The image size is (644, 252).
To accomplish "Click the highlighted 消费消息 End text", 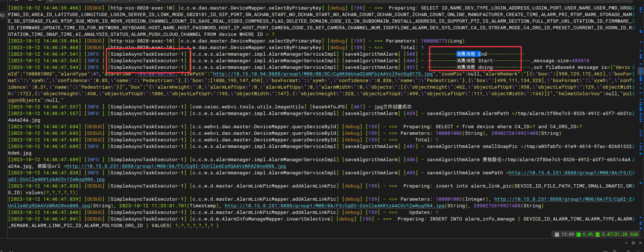I will [x=472, y=54].
